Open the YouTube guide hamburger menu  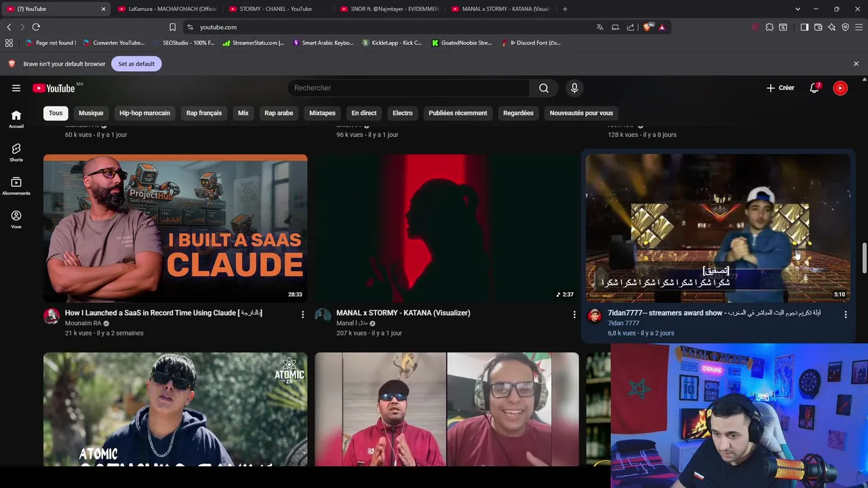pos(16,88)
